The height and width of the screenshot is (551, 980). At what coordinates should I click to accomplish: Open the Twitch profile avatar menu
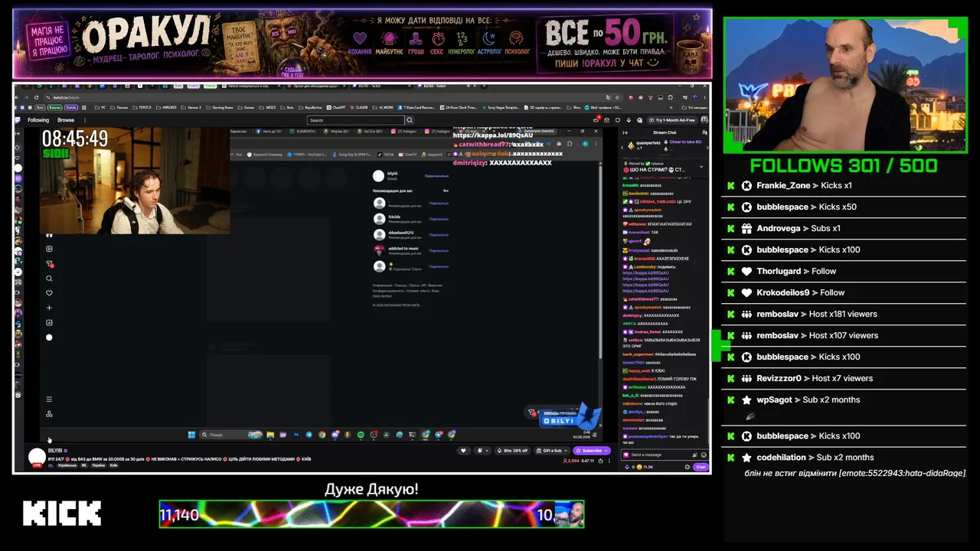[704, 120]
